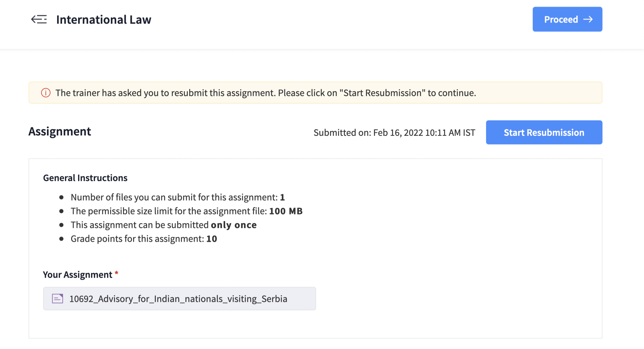Viewport: 644px width, 349px height.
Task: Click the submitted only once instruction
Action: tap(163, 225)
